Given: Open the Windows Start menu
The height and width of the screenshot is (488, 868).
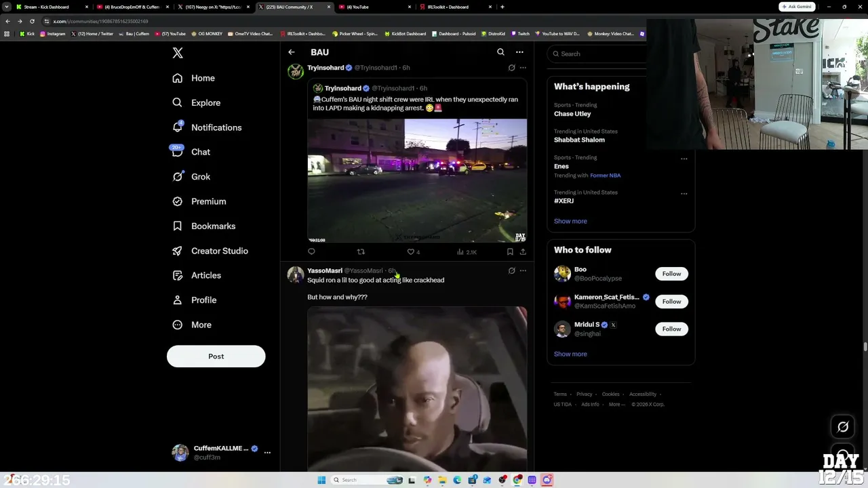Looking at the screenshot, I should (x=321, y=480).
